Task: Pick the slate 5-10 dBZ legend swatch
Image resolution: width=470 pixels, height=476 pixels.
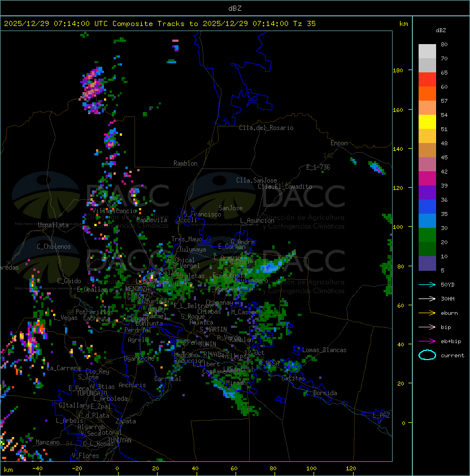Action: tap(427, 263)
